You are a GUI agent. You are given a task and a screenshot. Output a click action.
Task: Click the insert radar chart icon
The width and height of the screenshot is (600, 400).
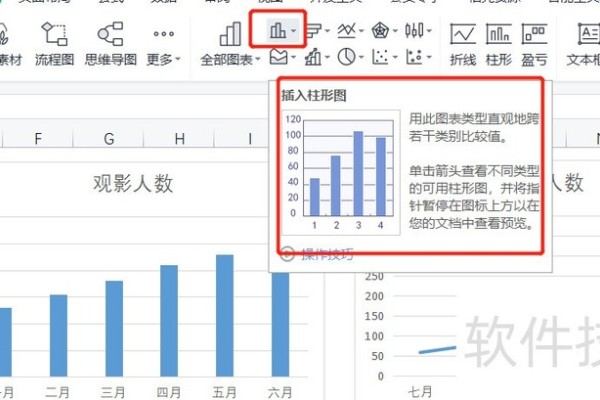coord(380,30)
